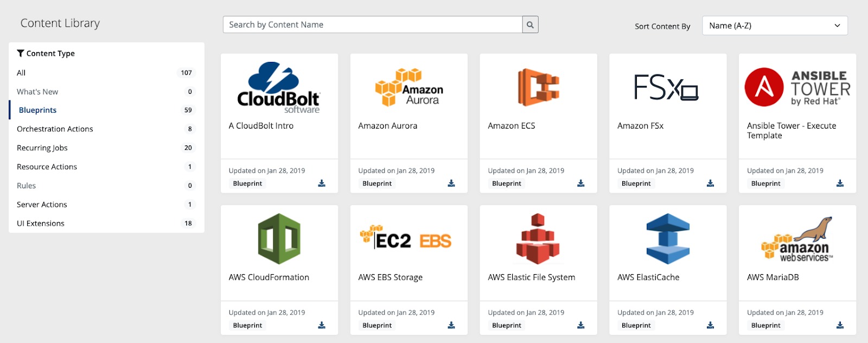This screenshot has width=868, height=343.
Task: Download the AWS ElastiCache blueprint
Action: (x=711, y=325)
